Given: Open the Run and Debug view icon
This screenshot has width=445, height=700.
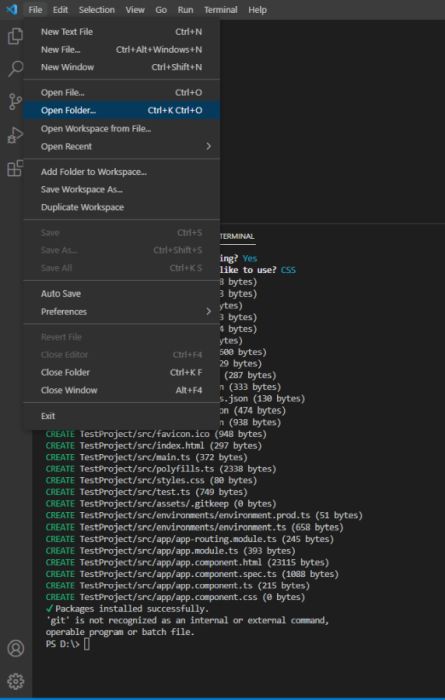Looking at the screenshot, I should click(x=16, y=135).
